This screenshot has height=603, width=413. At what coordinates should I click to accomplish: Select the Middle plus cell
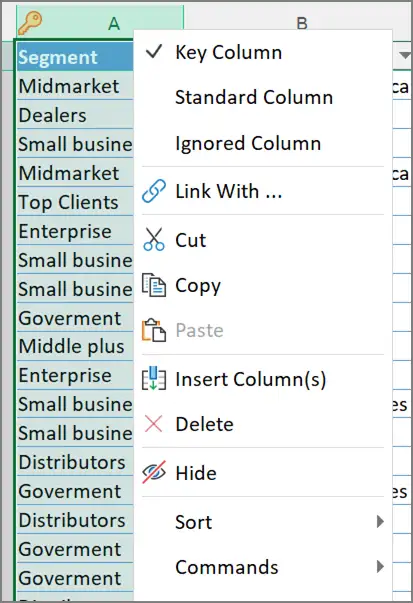pyautogui.click(x=75, y=346)
